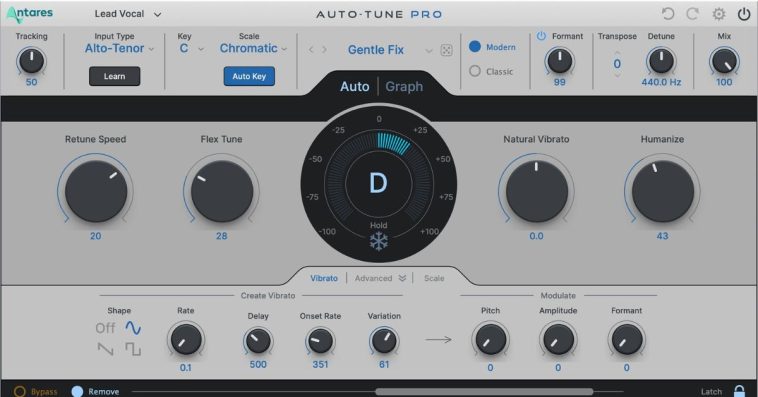Click the Modulate Amplitude knob

coord(558,339)
